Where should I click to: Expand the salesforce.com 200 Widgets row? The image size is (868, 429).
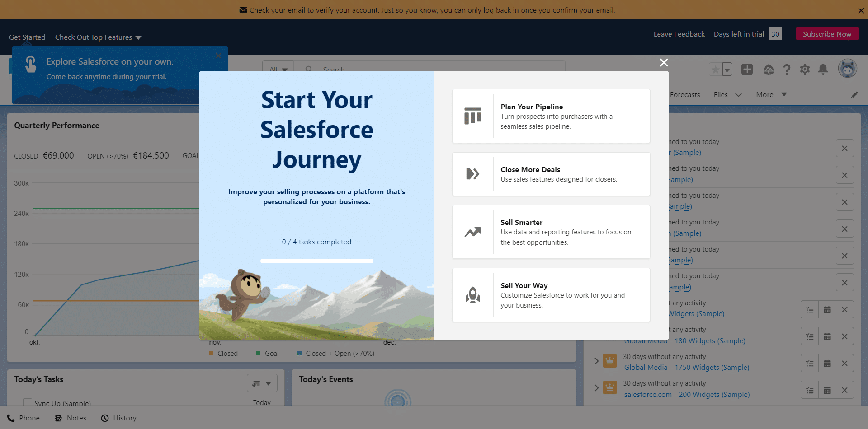[596, 387]
